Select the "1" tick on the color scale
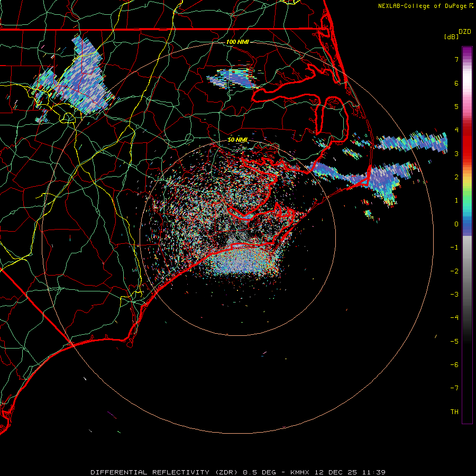 [456, 200]
